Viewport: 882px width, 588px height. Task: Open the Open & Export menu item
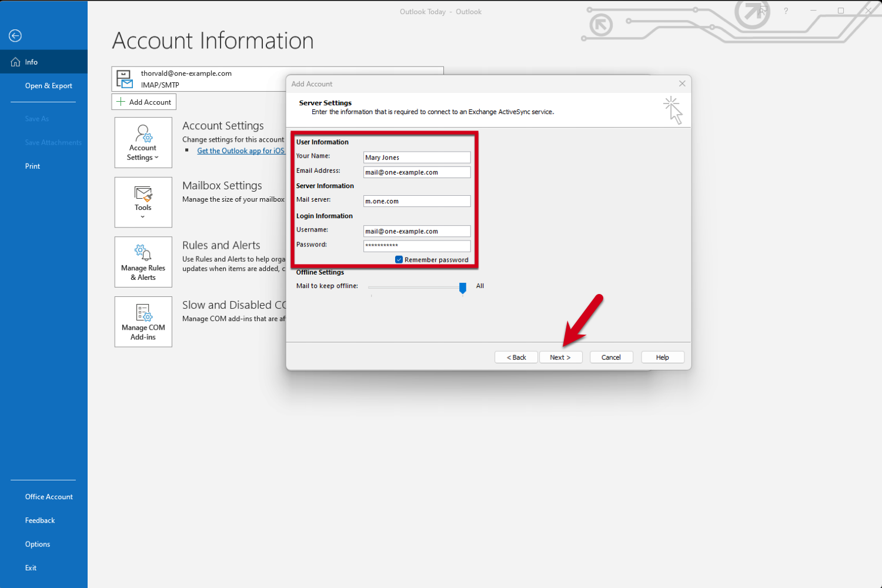pyautogui.click(x=48, y=86)
